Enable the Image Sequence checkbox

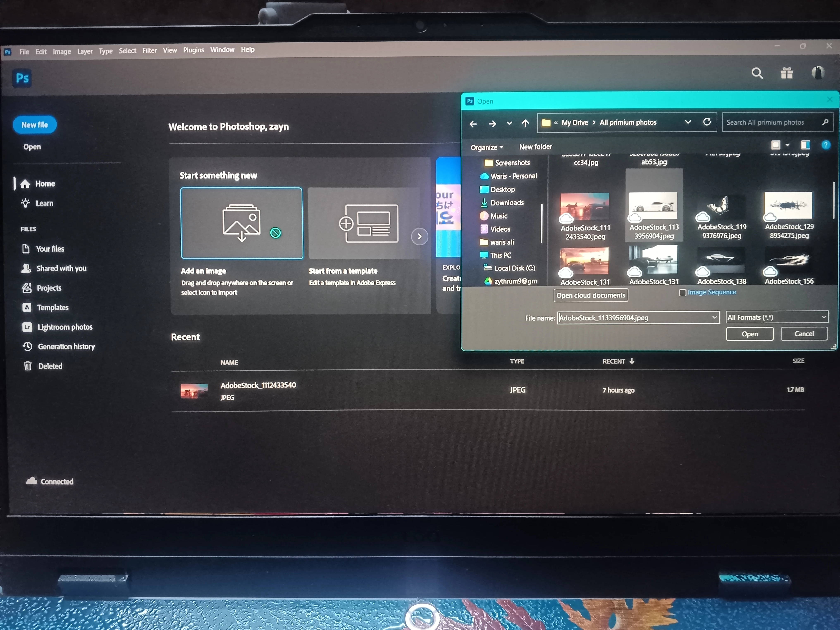click(682, 293)
